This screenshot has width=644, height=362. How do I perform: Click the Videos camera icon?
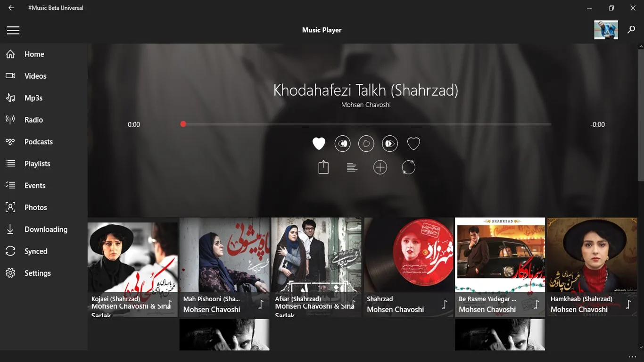tap(10, 76)
